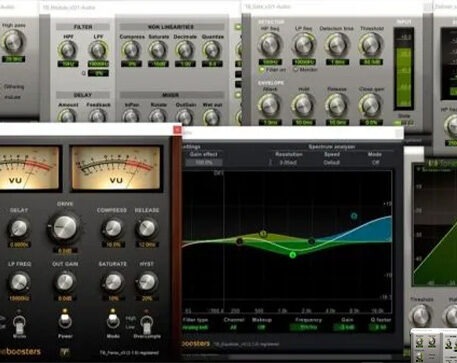Open the Channel selector in equalizer
The width and height of the screenshot is (457, 363).
point(233,328)
